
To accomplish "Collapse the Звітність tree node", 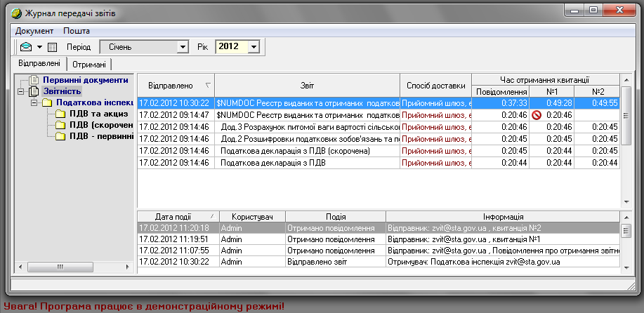I will click(21, 91).
